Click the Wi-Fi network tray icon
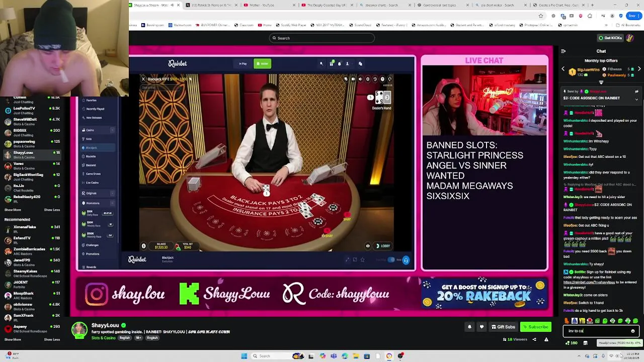Screen dimensions: 644x362 tap(611, 356)
